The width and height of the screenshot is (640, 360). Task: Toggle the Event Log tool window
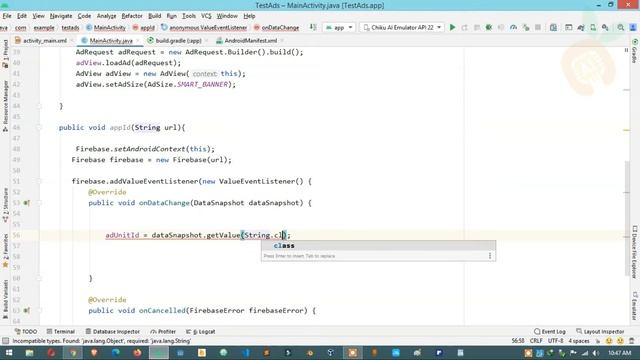coord(550,331)
